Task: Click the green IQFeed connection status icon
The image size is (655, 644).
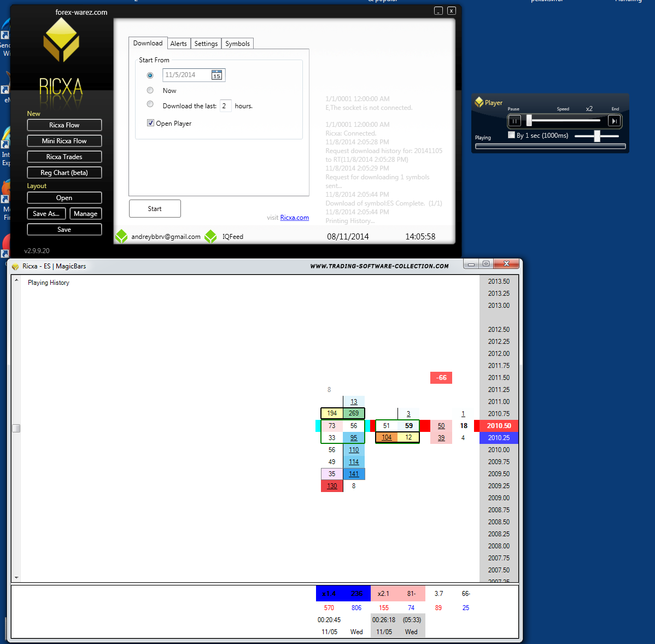Action: pyautogui.click(x=210, y=237)
